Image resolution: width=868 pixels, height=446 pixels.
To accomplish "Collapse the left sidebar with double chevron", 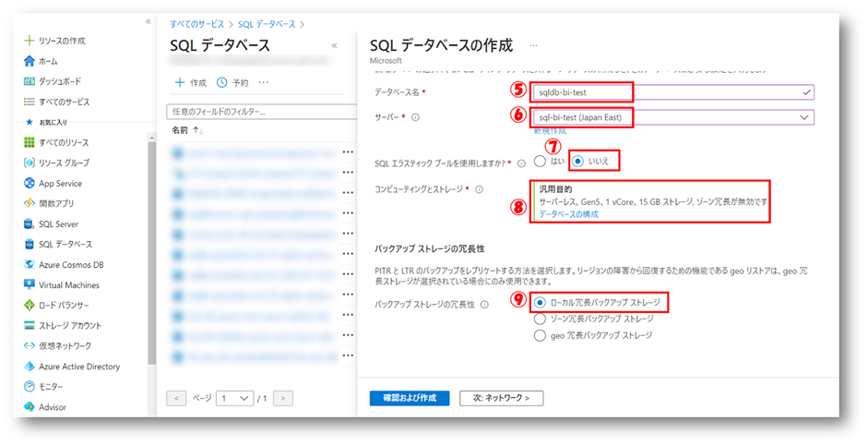I will click(148, 21).
